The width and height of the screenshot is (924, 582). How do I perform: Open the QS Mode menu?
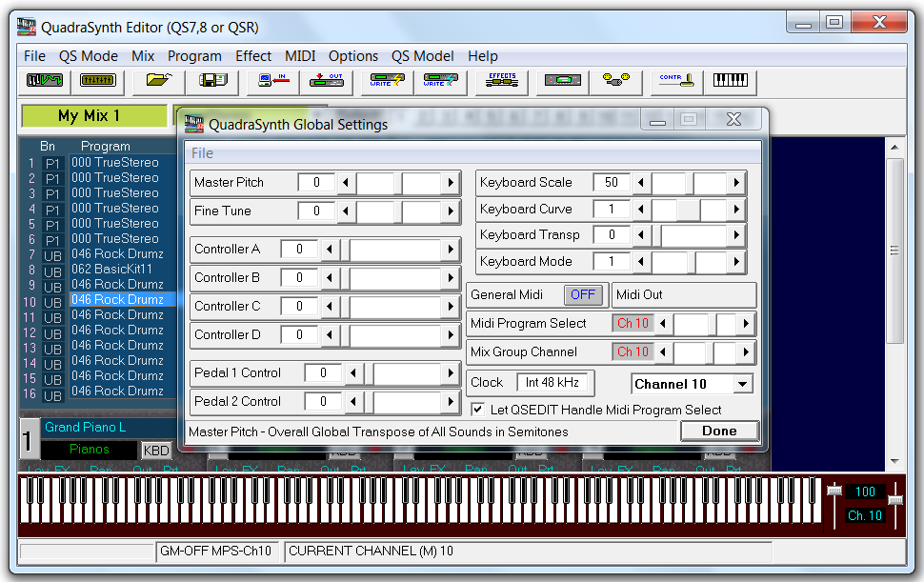point(88,56)
